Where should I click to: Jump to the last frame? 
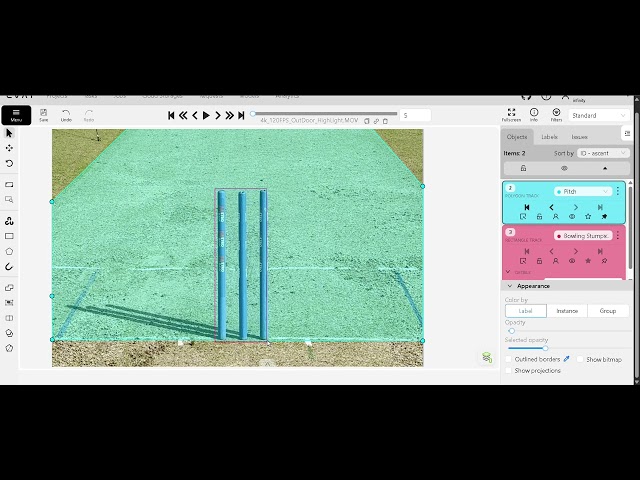tap(241, 116)
